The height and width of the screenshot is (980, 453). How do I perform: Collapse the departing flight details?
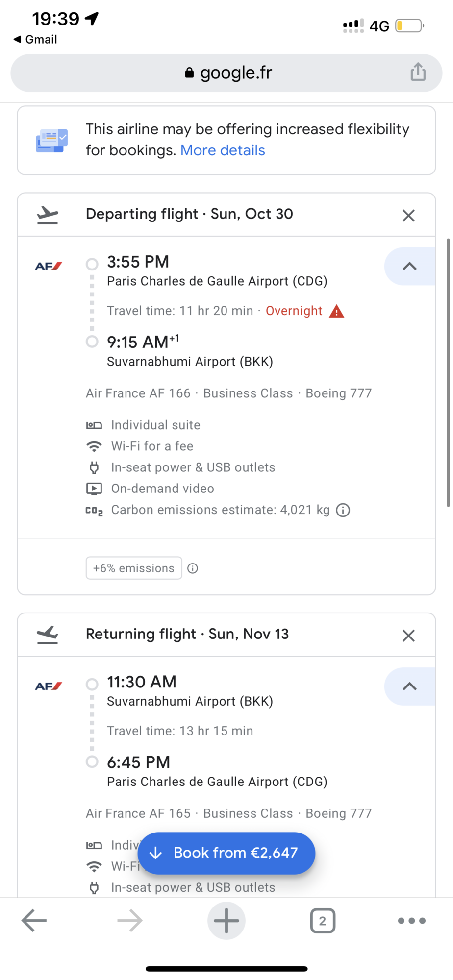pos(410,267)
